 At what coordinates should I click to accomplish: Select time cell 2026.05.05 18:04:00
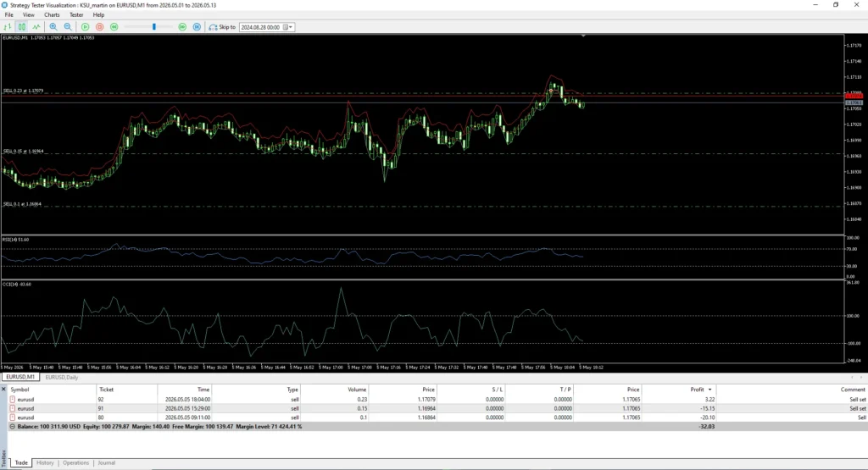click(x=187, y=399)
